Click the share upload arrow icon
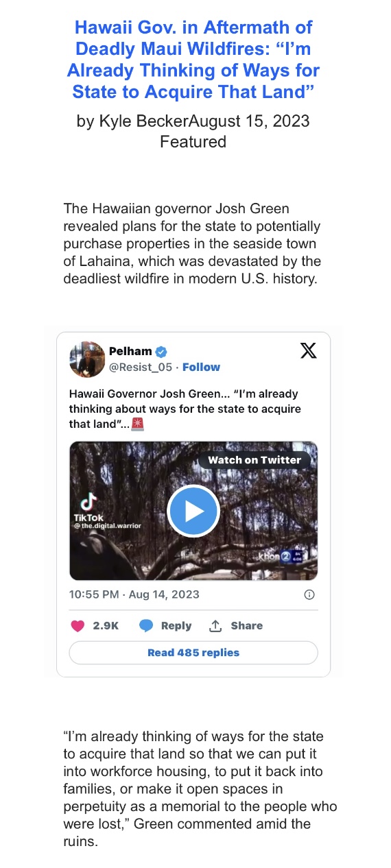This screenshot has height=868, width=391. [215, 625]
